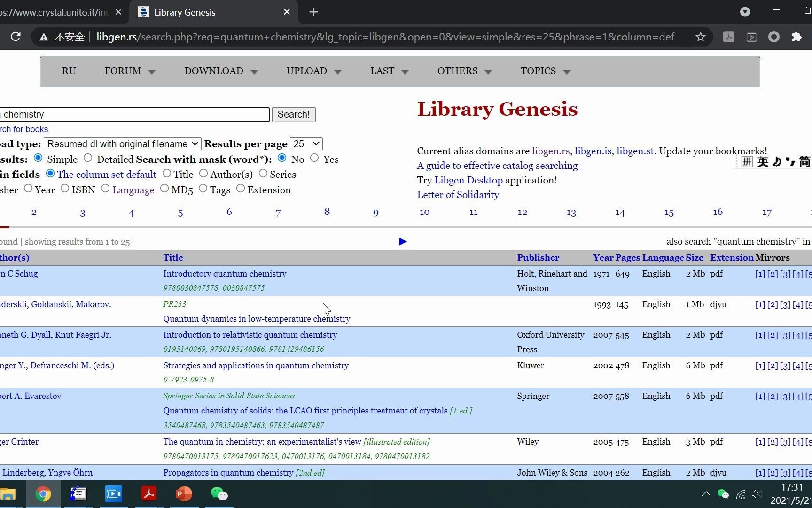Screen dimensions: 812x508
Task: Open the Chrome extensions puzzle icon
Action: (796, 37)
